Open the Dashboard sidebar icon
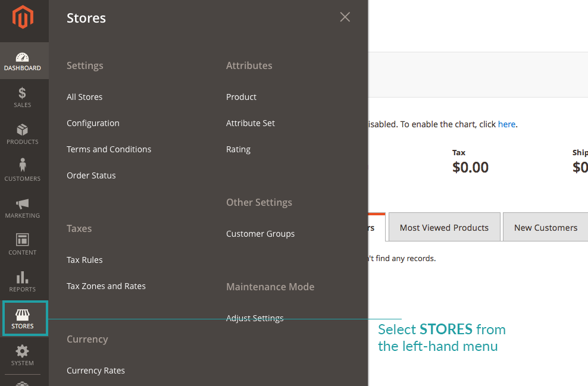 (x=23, y=58)
